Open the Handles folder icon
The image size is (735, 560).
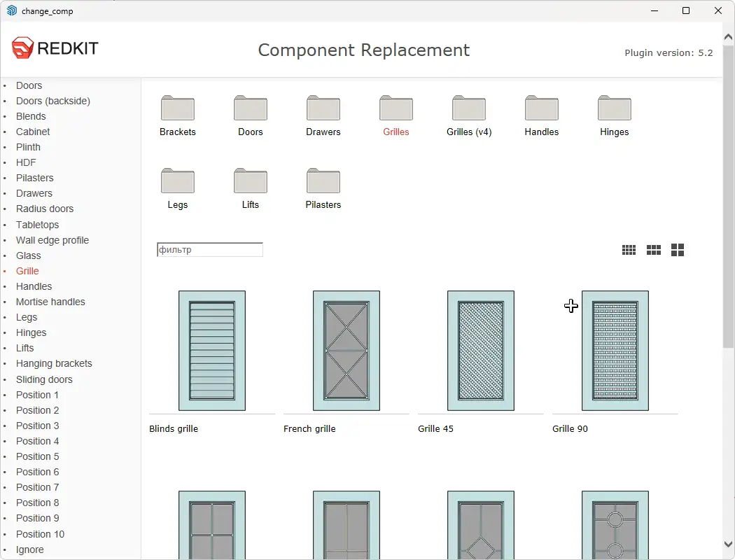click(x=541, y=110)
